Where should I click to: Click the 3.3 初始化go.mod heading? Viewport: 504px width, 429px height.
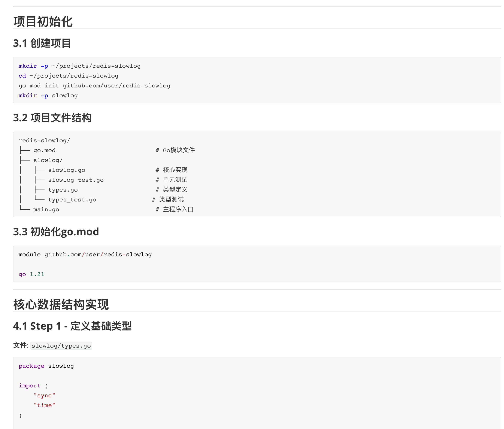point(56,232)
